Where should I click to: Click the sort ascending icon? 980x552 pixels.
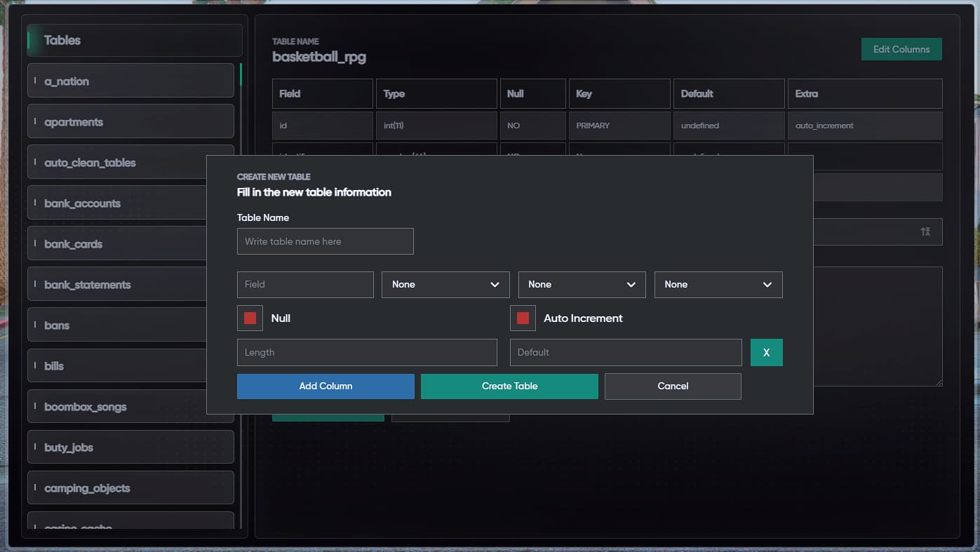point(925,231)
